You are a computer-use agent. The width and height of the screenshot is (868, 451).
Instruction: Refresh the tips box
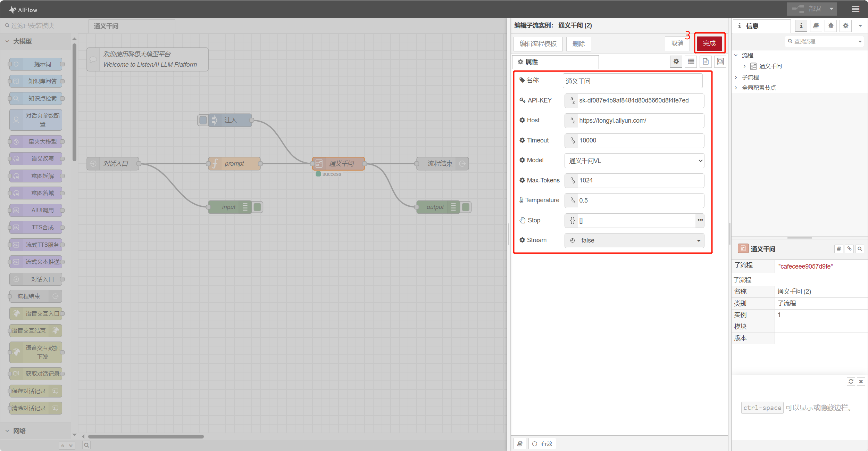[851, 382]
